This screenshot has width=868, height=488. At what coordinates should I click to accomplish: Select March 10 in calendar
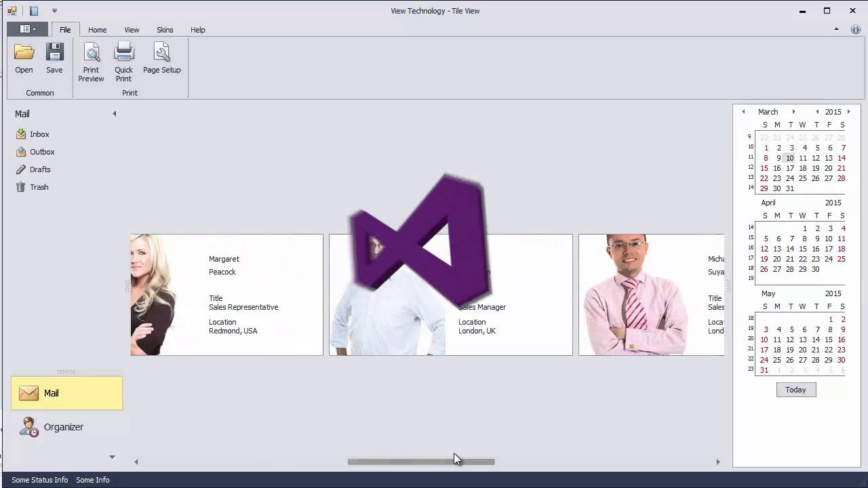tap(790, 158)
